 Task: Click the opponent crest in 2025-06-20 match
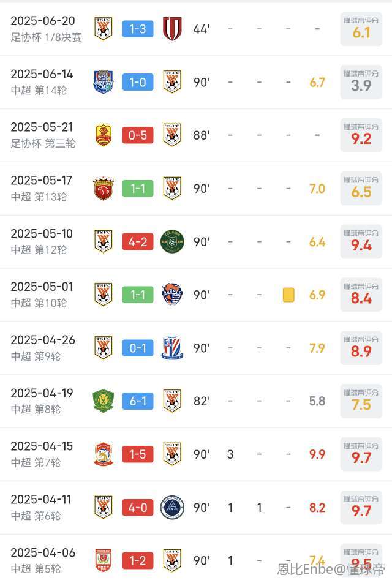[172, 29]
